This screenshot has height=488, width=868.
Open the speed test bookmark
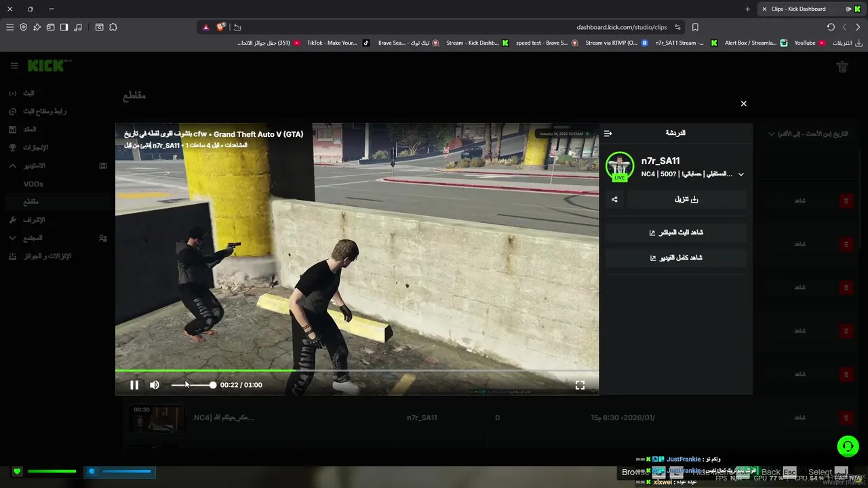[547, 43]
